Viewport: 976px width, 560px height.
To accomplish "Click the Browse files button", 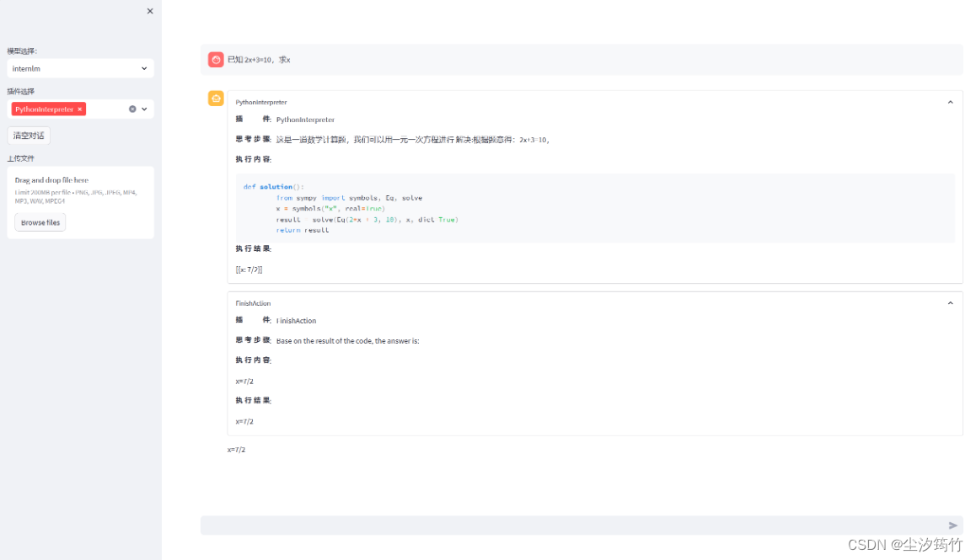I will tap(40, 222).
